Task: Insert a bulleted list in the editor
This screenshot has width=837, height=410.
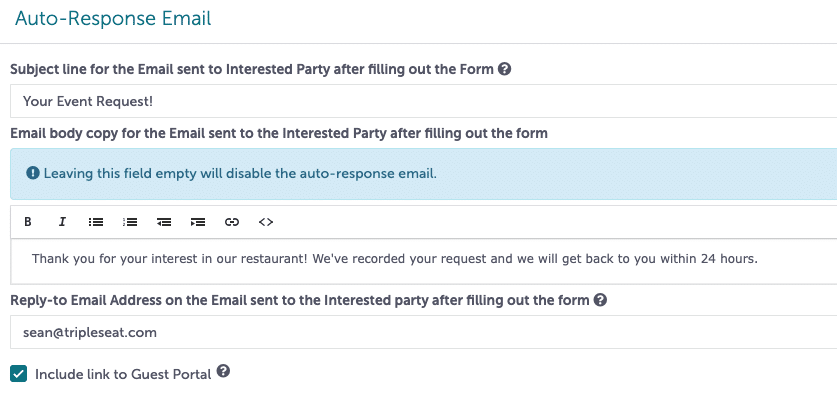Action: 96,222
